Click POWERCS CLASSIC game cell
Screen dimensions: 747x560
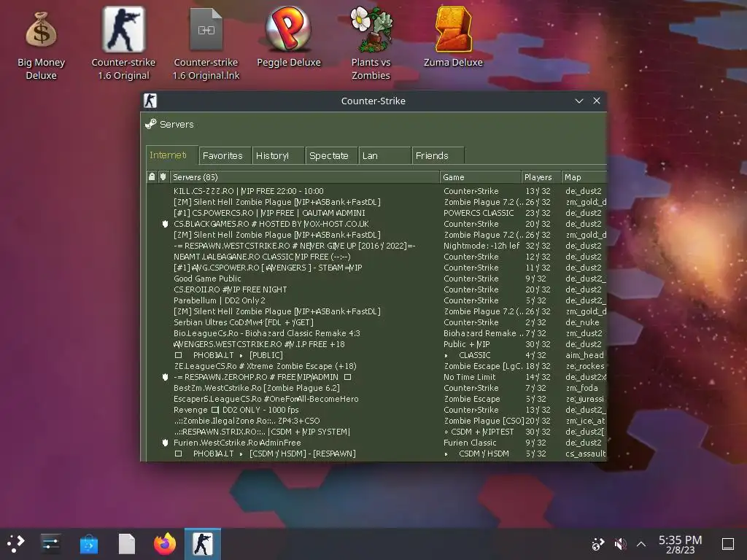point(479,213)
